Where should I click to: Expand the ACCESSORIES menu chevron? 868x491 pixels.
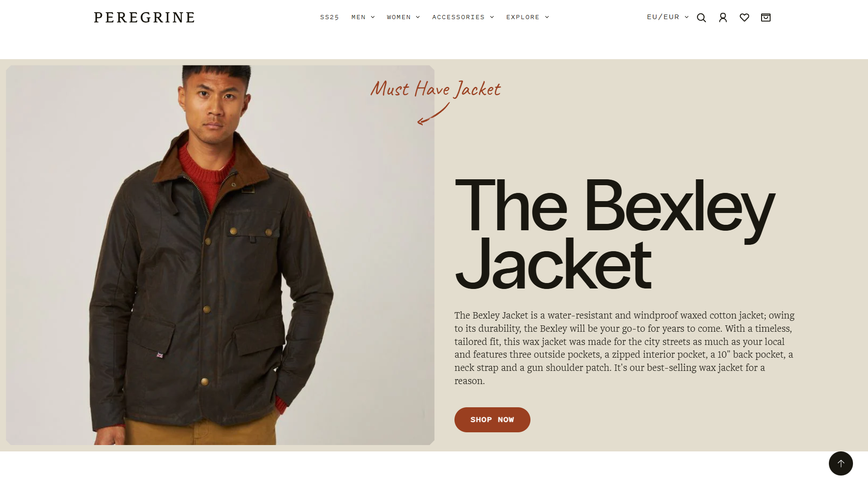[x=492, y=17]
